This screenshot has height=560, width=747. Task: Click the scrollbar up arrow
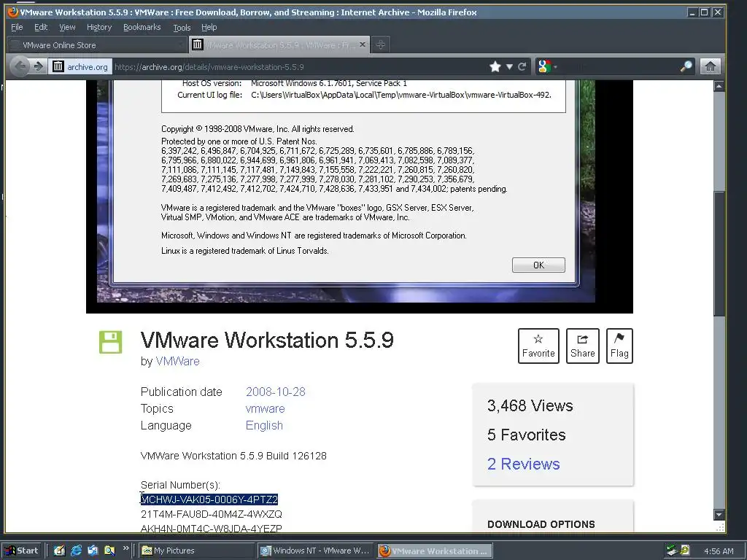pyautogui.click(x=719, y=86)
